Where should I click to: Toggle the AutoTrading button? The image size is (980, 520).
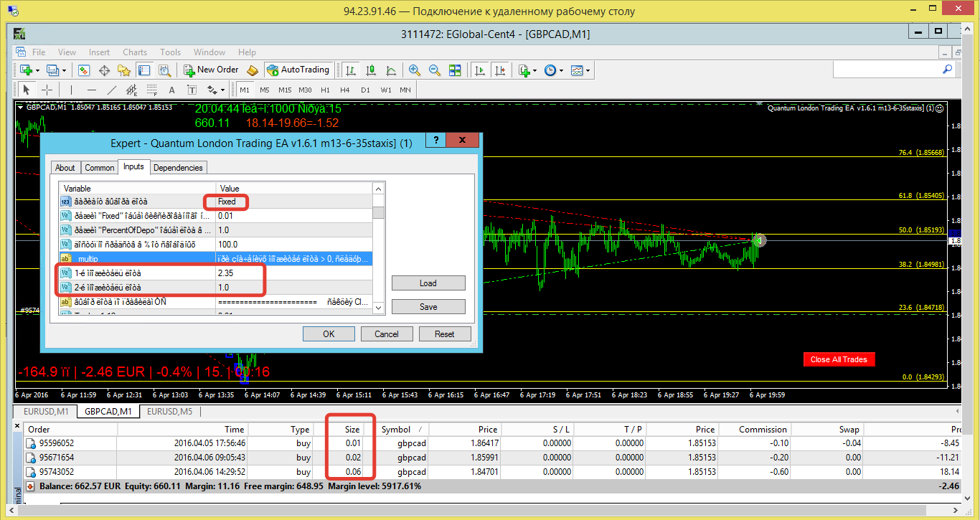click(x=298, y=70)
